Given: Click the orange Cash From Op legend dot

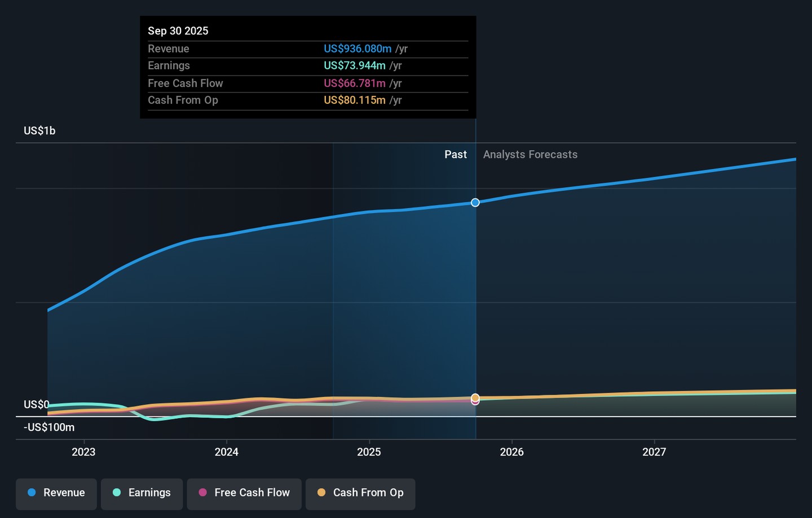Looking at the screenshot, I should 321,493.
